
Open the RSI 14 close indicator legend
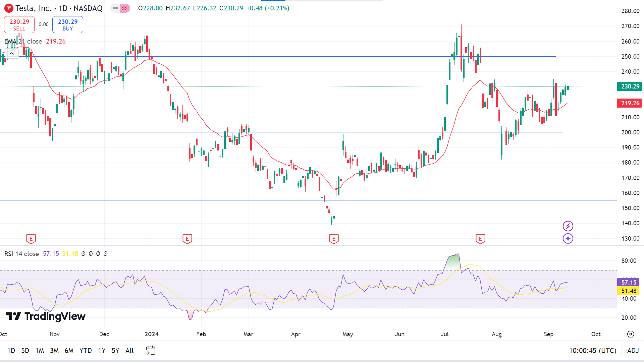[x=22, y=254]
